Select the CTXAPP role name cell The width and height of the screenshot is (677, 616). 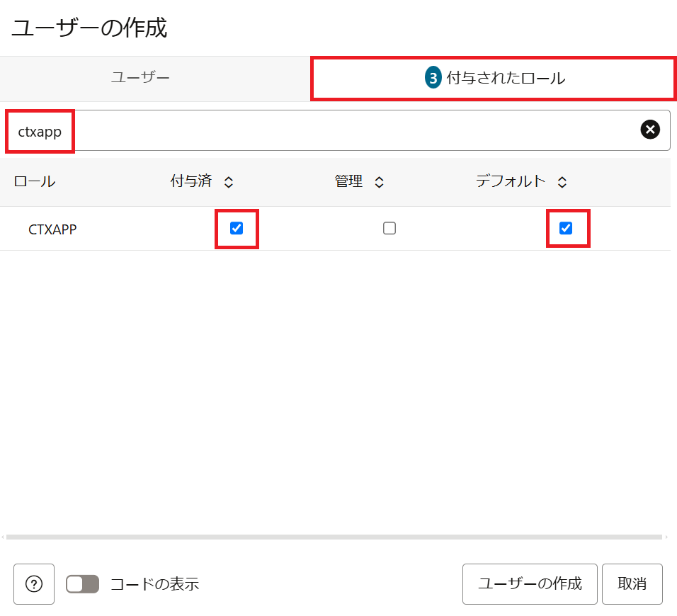52,229
